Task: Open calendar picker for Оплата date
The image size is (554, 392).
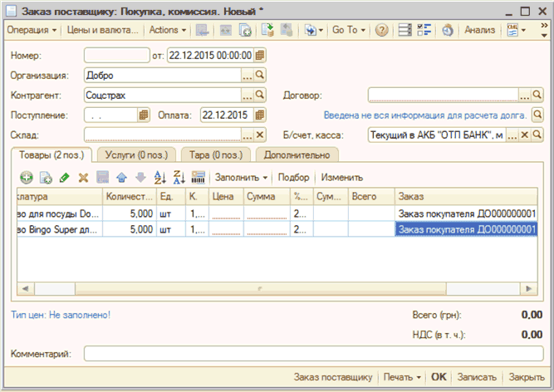Action: [261, 115]
